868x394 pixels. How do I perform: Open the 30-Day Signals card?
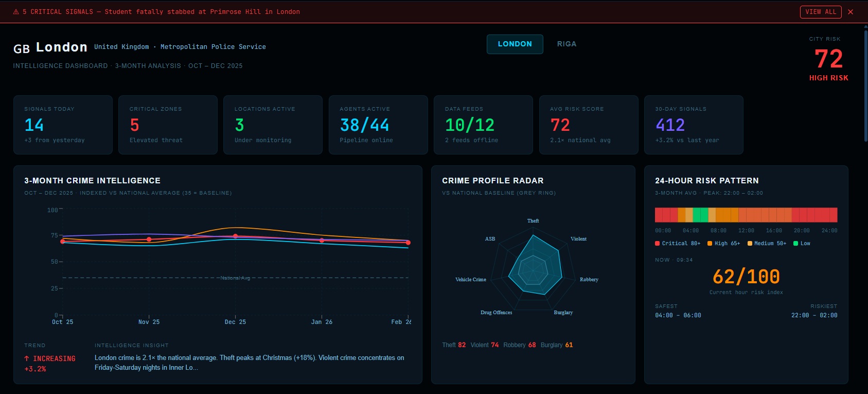[x=694, y=125]
